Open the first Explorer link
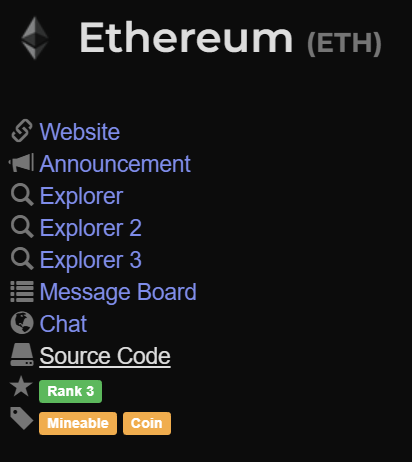This screenshot has width=412, height=462. point(81,196)
